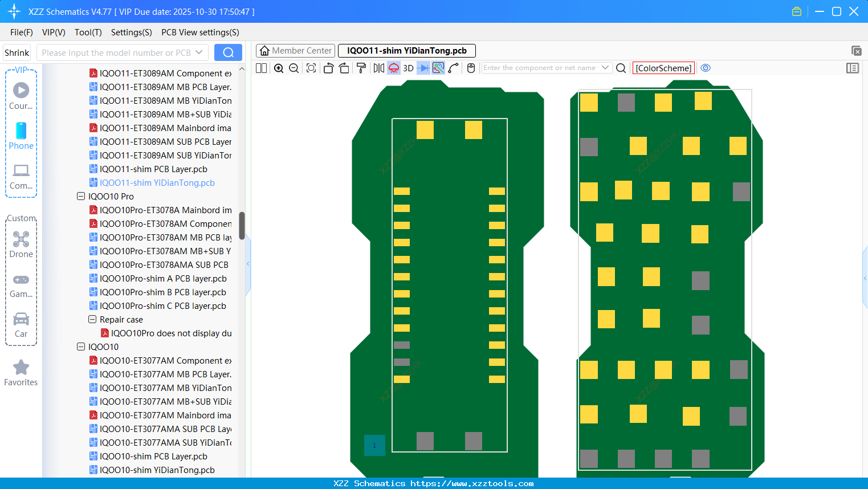Click the teal square labeled 1 on board
868x489 pixels.
point(374,445)
